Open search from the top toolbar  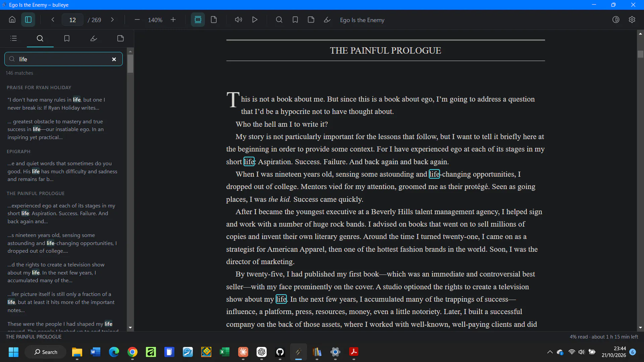click(279, 20)
